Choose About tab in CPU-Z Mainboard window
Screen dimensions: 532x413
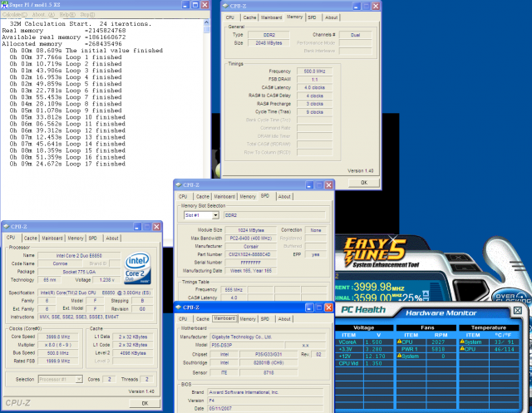tap(284, 319)
